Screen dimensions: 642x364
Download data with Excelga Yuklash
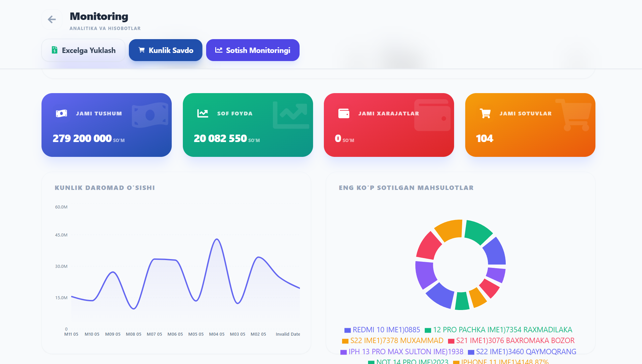(83, 50)
